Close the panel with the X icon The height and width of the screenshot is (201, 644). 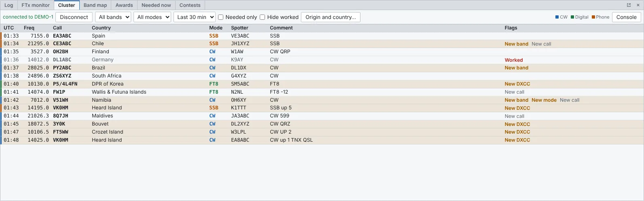(x=638, y=5)
